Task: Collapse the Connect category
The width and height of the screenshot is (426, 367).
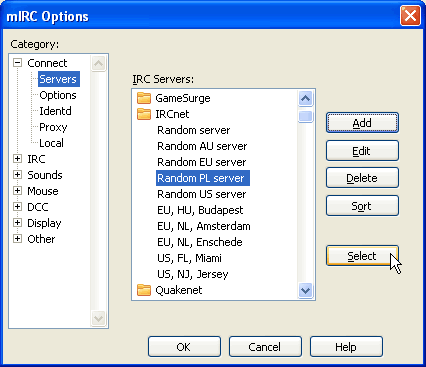Action: (17, 63)
